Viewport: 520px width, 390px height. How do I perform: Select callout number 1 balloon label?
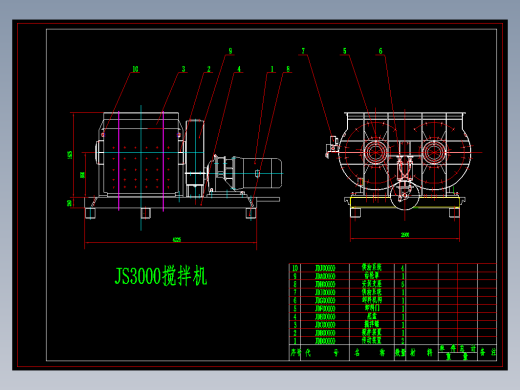[x=272, y=69]
